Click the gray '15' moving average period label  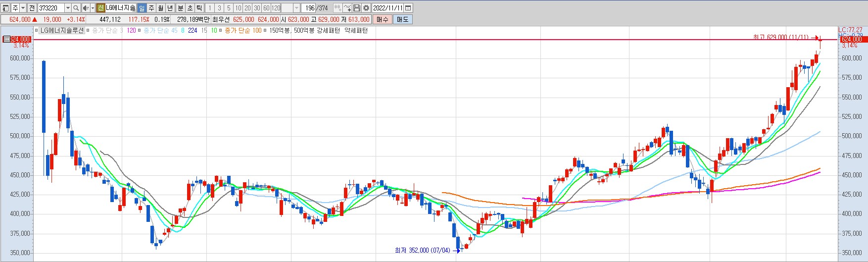(204, 30)
